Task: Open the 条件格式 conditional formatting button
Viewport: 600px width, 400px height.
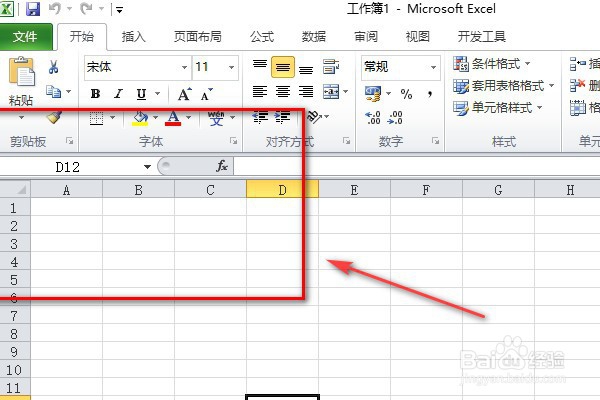Action: 492,64
